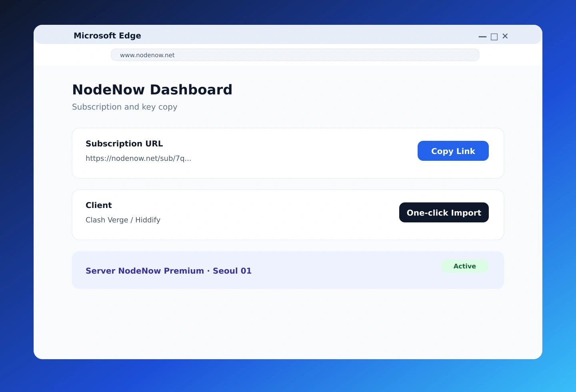This screenshot has height=392, width=576.
Task: Maximize the Microsoft Edge window
Action: tap(494, 36)
